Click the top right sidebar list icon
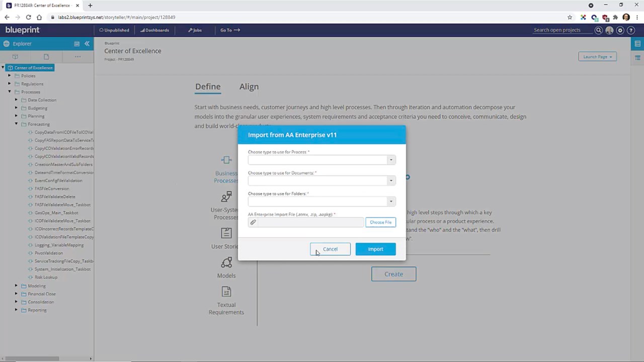 [637, 44]
